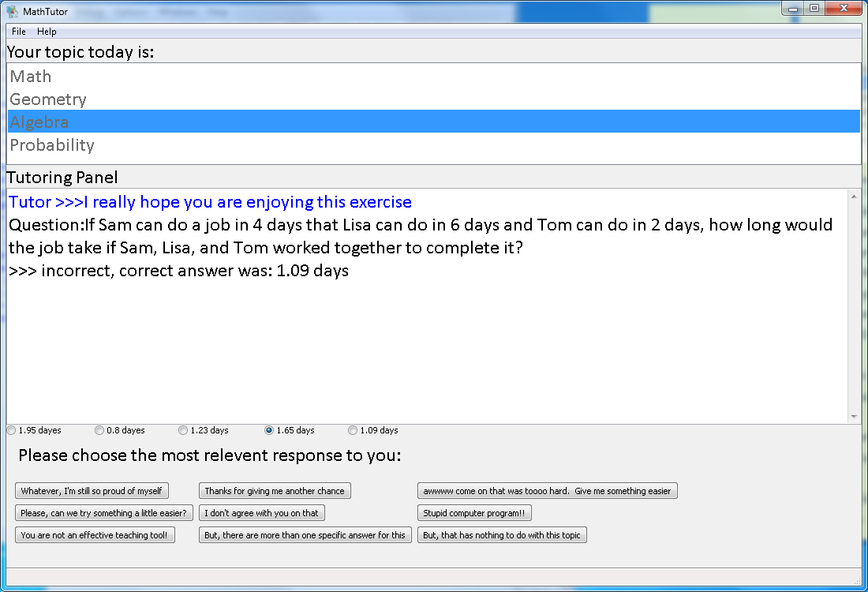Minimize the MathTutor window

(793, 9)
